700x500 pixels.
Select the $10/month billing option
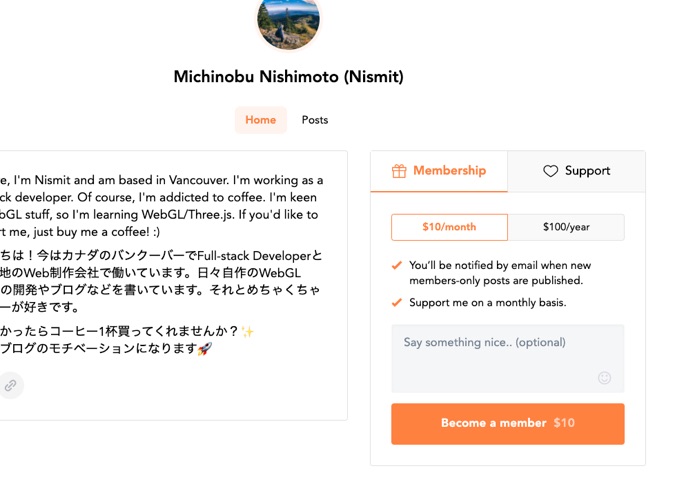click(x=449, y=227)
